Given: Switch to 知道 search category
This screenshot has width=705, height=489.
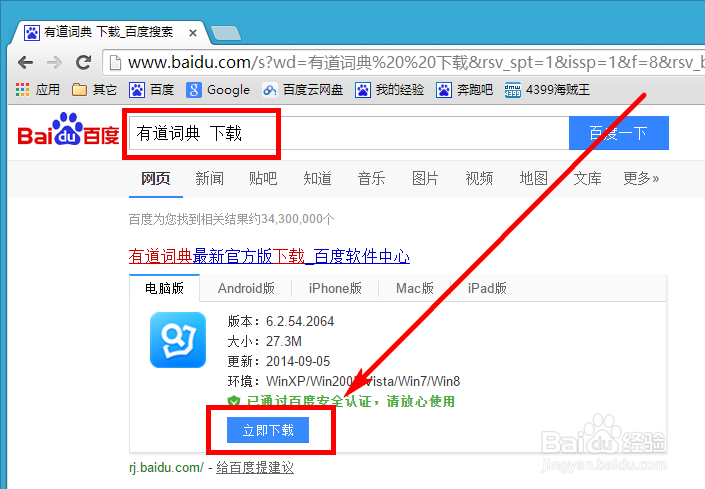Looking at the screenshot, I should click(x=317, y=178).
